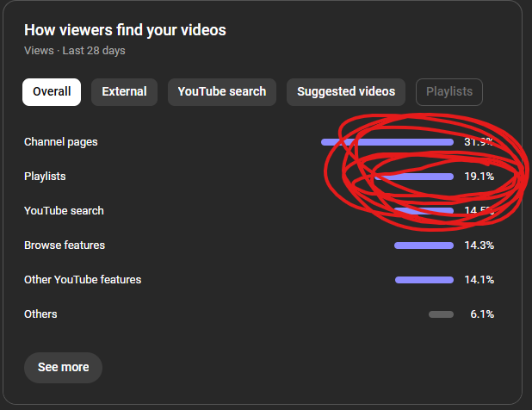Click the Channel pages purple bar
Image resolution: width=532 pixels, height=410 pixels.
point(387,142)
